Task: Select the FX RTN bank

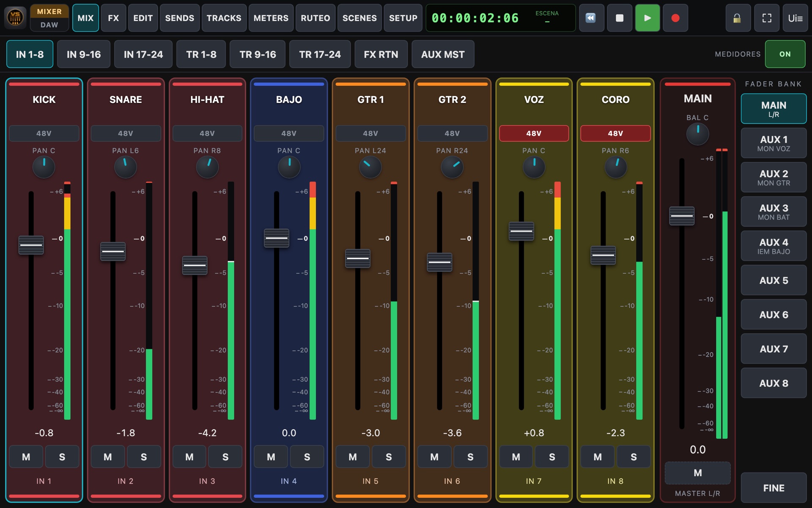Action: (x=381, y=54)
